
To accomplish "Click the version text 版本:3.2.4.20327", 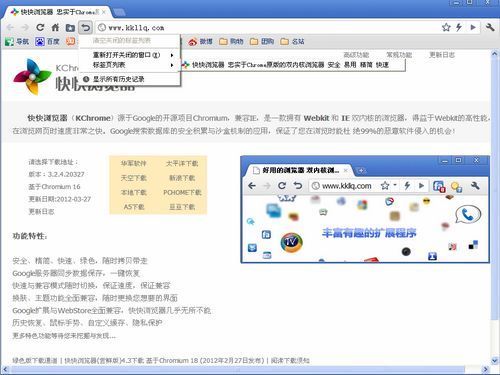I will tap(56, 174).
